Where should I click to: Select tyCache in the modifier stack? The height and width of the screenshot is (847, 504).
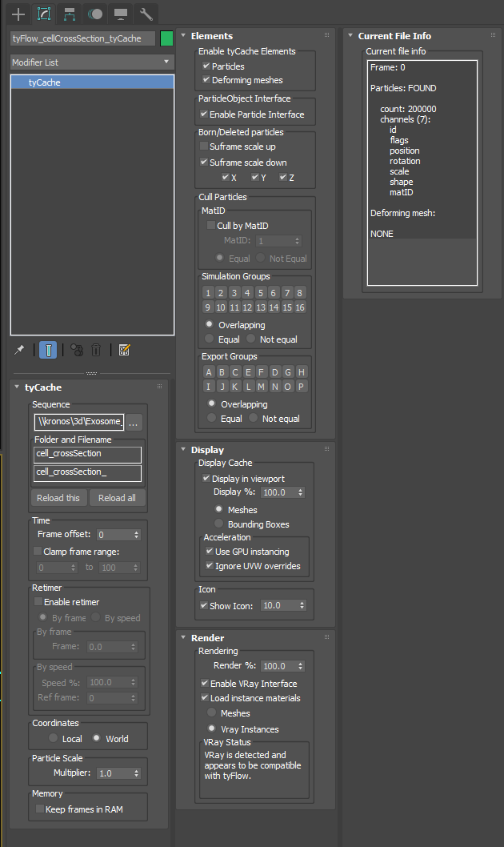coord(92,82)
